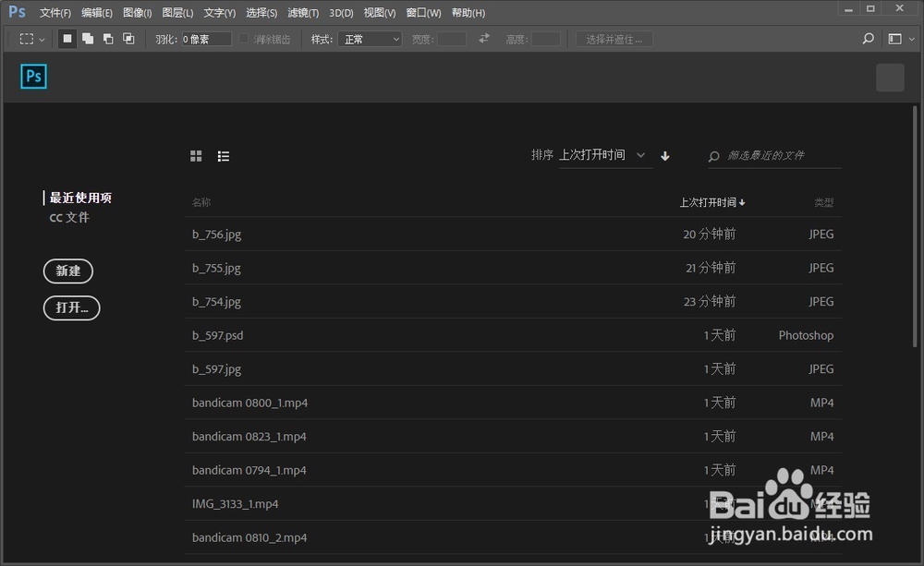Viewport: 924px width, 566px height.
Task: Switch to list view
Action: [x=224, y=156]
